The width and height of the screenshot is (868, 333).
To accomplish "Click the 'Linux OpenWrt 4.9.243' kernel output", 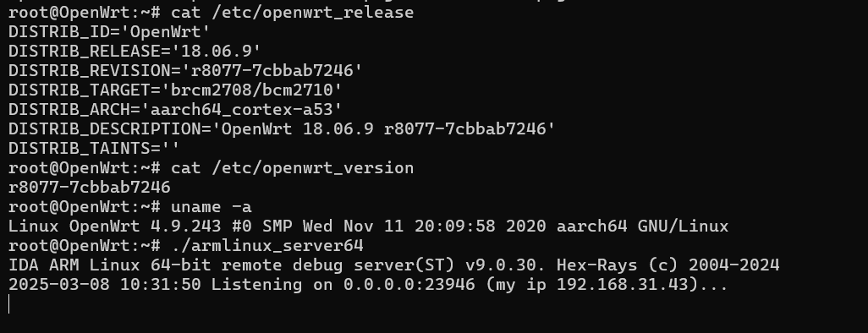I will point(114,226).
